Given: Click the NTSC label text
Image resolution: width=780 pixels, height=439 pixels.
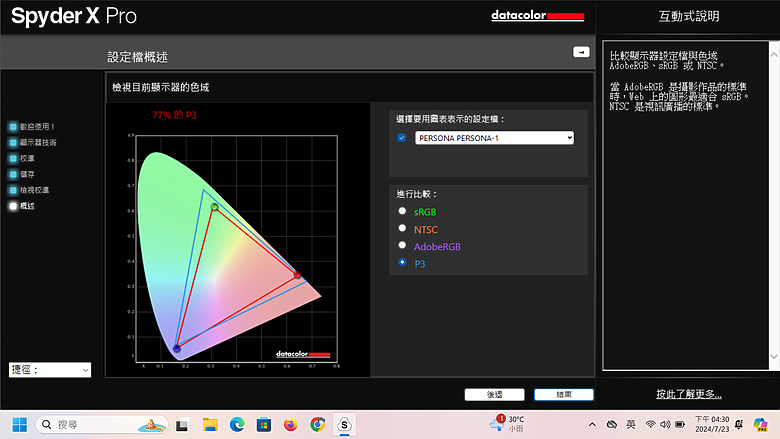Looking at the screenshot, I should pyautogui.click(x=426, y=230).
